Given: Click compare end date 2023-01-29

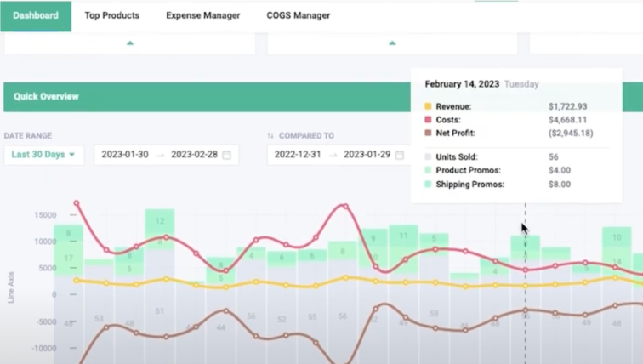Looking at the screenshot, I should [367, 155].
